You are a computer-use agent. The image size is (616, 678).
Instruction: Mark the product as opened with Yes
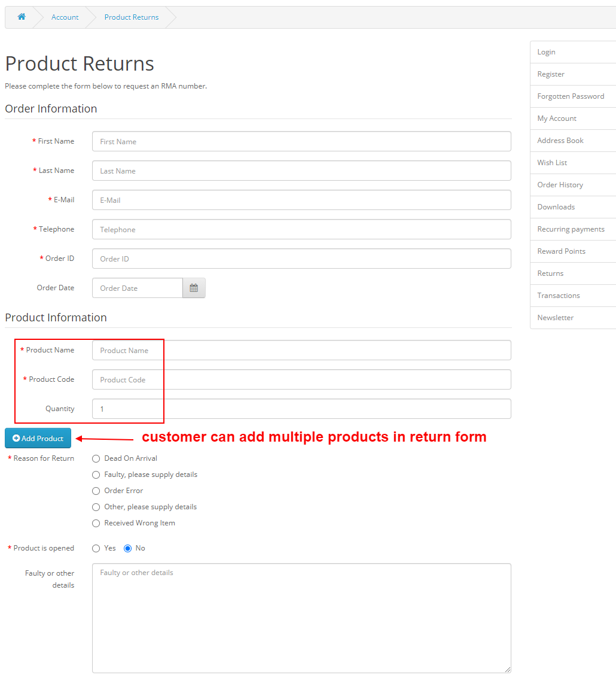click(96, 548)
